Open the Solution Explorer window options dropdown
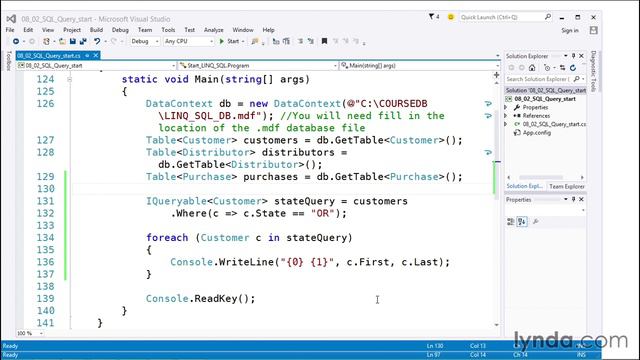 [566, 56]
